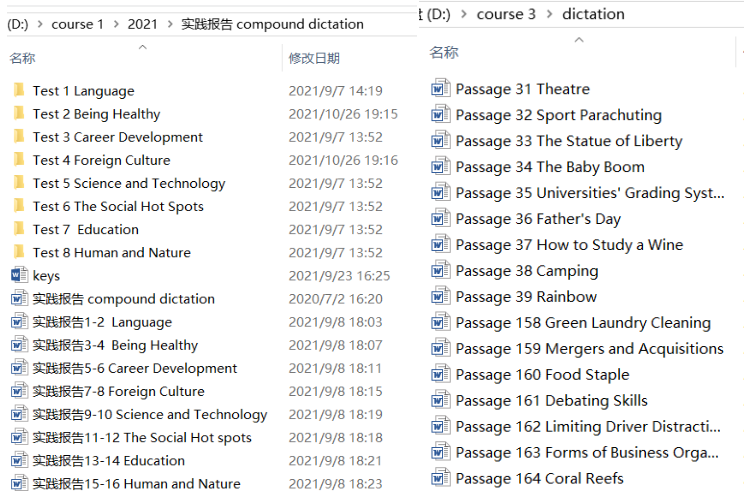Select the 实践报告1-2 Language document icon
The image size is (745, 504).
coord(19,322)
